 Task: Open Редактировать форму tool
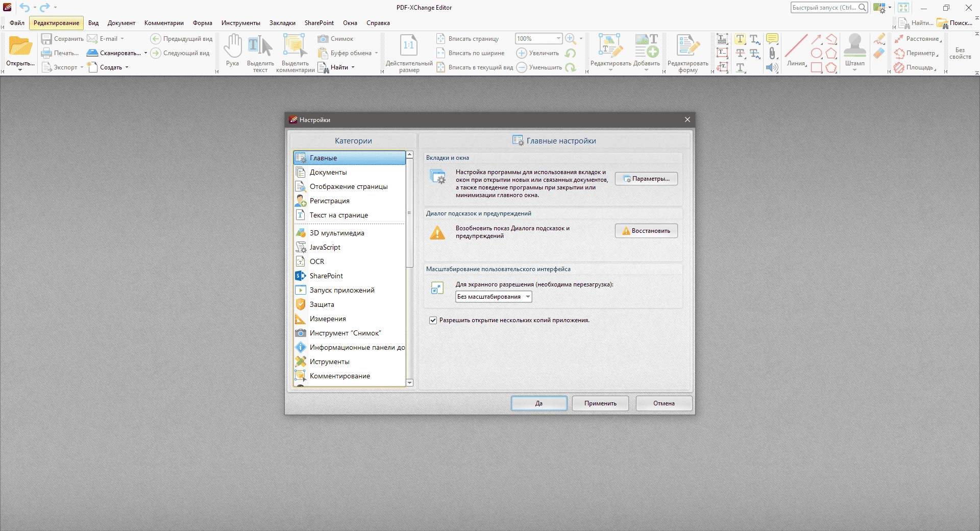click(688, 54)
